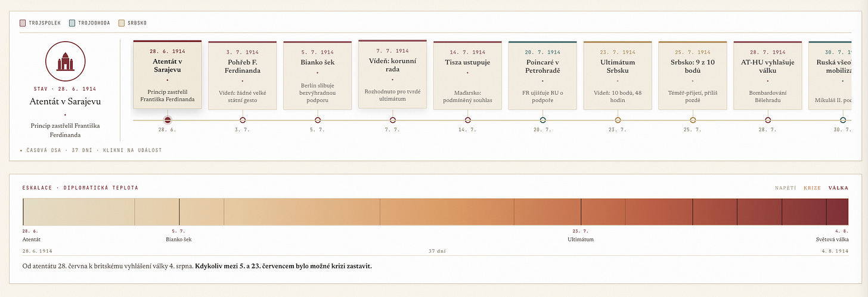Click the Napětí heat legend label

[x=785, y=188]
